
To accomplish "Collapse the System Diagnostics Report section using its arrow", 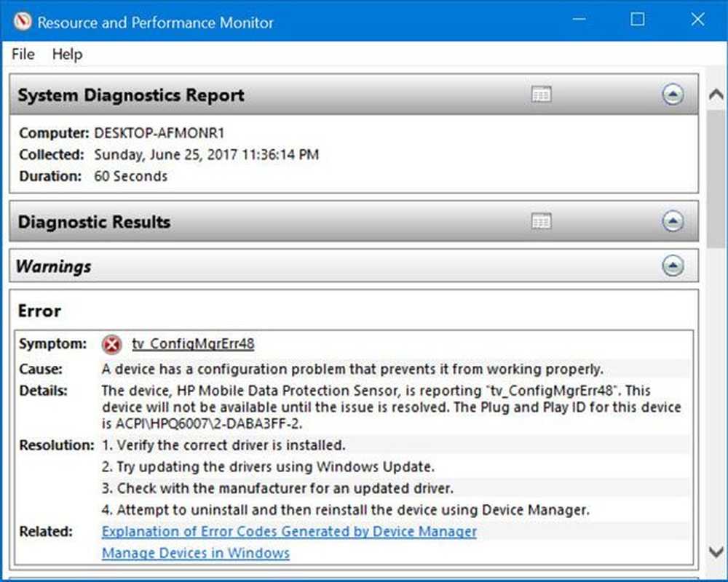I will click(x=673, y=95).
